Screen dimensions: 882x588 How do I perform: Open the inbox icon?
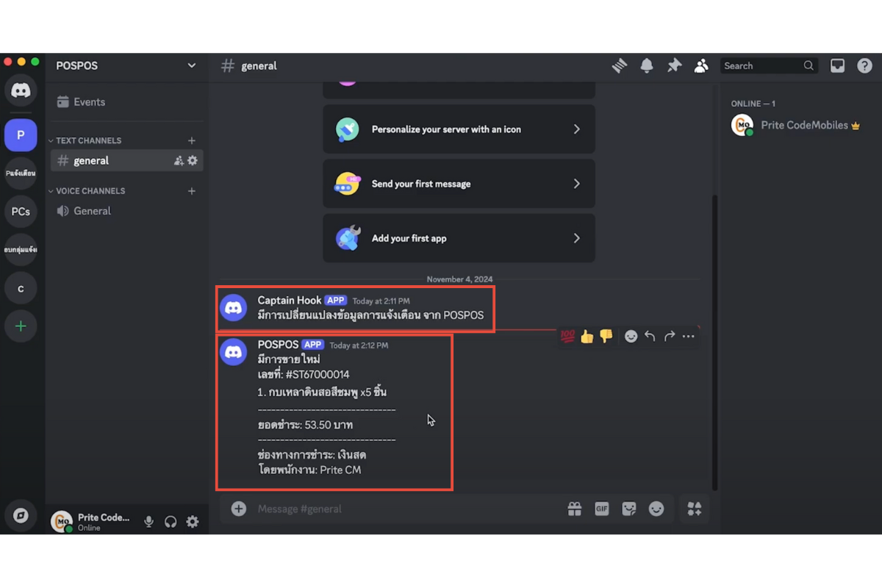point(837,66)
